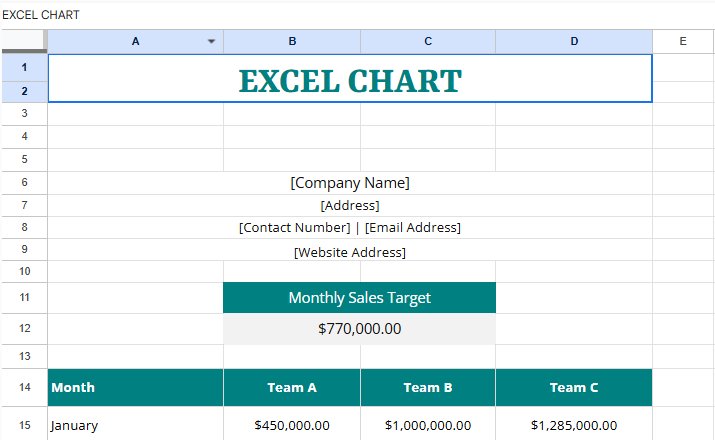Select the column C header
The width and height of the screenshot is (715, 440).
click(428, 42)
